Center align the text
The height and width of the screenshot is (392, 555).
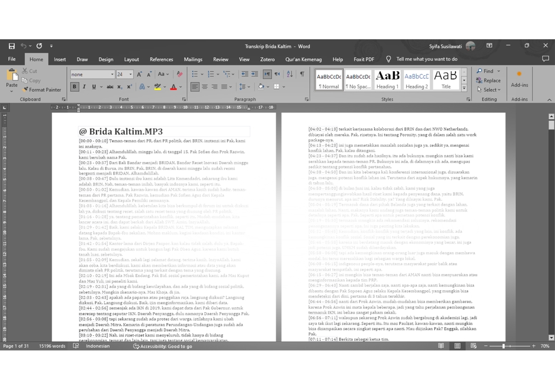click(205, 87)
